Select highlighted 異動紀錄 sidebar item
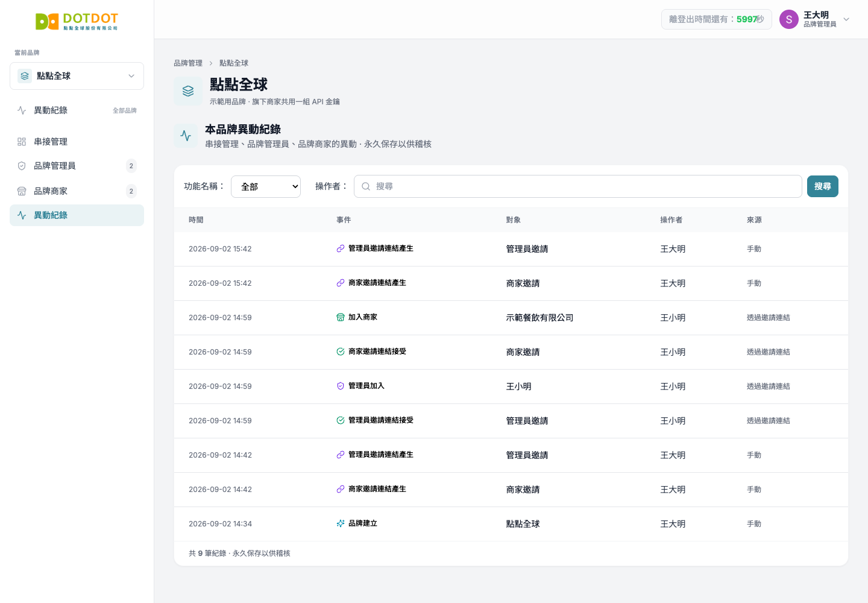Image resolution: width=868 pixels, height=603 pixels. pos(77,215)
